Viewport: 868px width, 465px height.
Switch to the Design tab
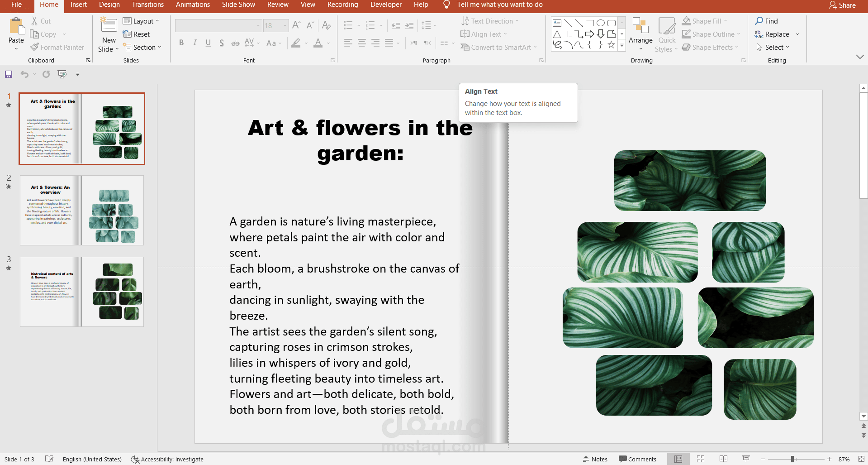pyautogui.click(x=109, y=5)
